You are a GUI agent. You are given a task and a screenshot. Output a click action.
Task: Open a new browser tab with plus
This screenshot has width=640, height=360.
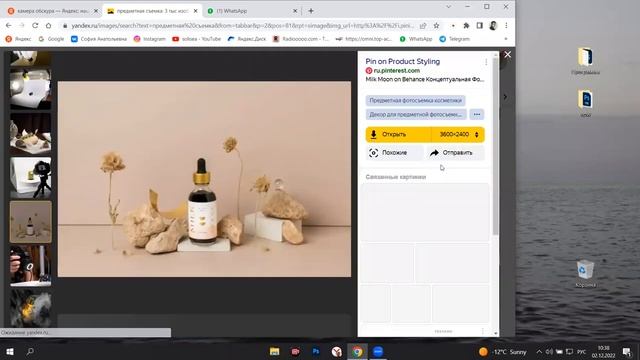tap(311, 11)
